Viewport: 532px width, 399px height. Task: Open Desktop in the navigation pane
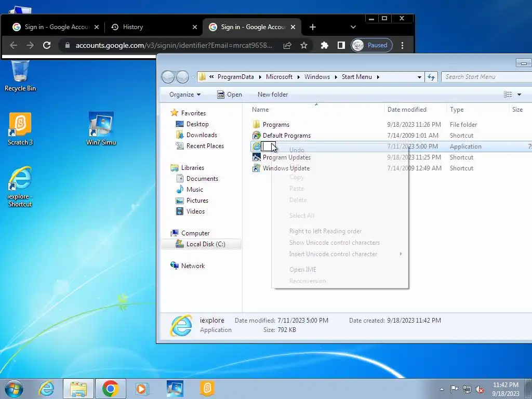(192, 124)
